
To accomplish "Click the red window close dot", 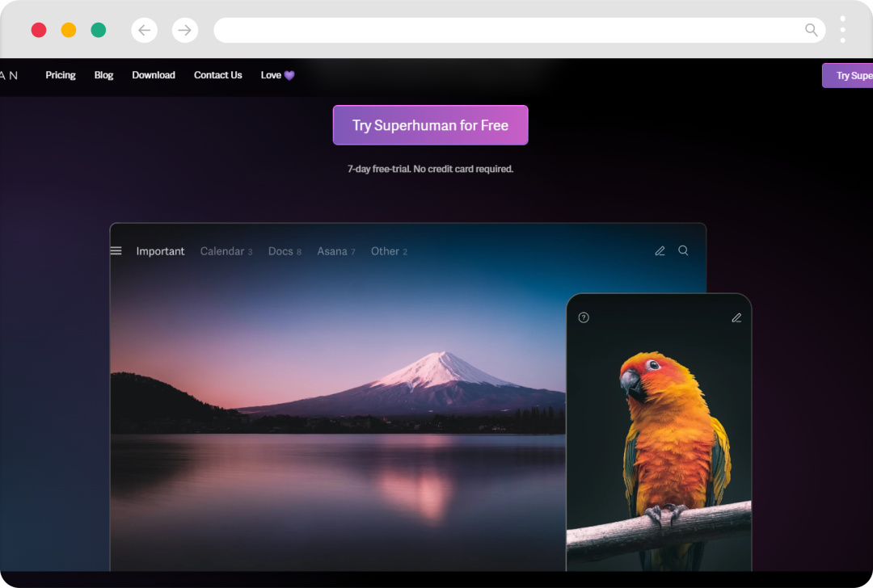I will pos(39,30).
